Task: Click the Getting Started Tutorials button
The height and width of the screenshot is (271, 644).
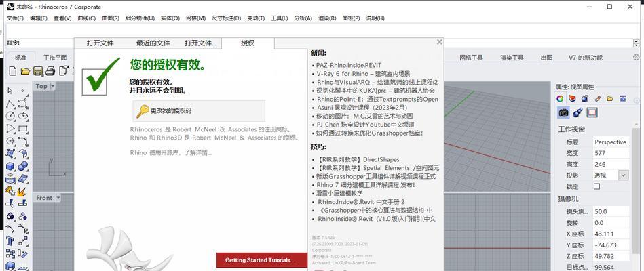Action: coord(262,260)
